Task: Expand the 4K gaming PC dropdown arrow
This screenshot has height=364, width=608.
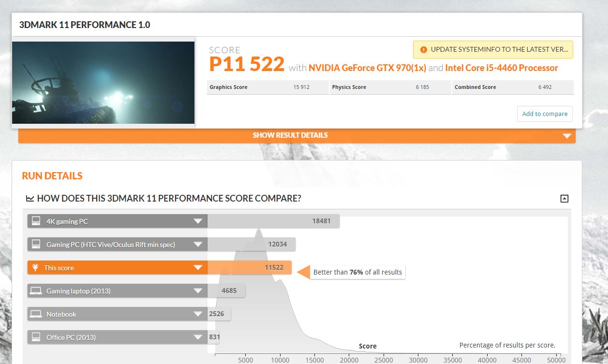Action: coord(198,221)
